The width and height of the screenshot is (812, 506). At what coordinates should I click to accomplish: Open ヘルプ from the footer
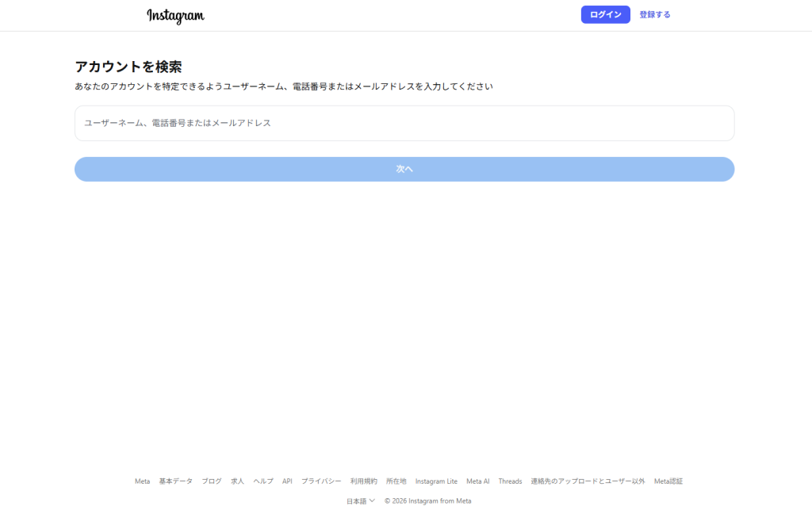[x=263, y=481]
